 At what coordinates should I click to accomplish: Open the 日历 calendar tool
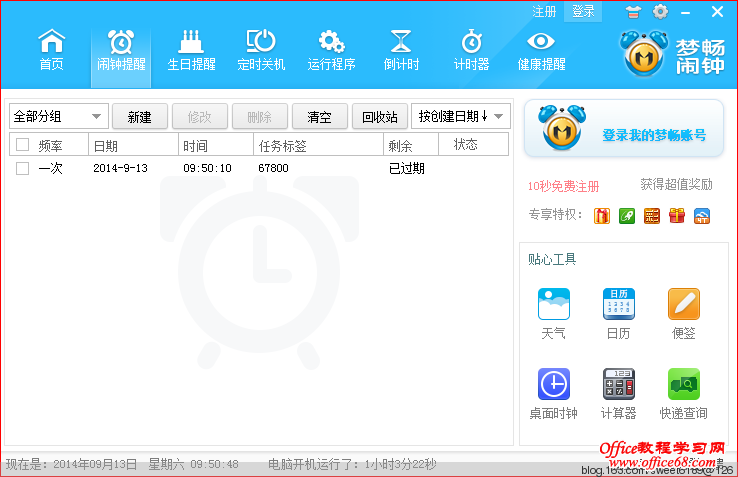click(x=618, y=314)
